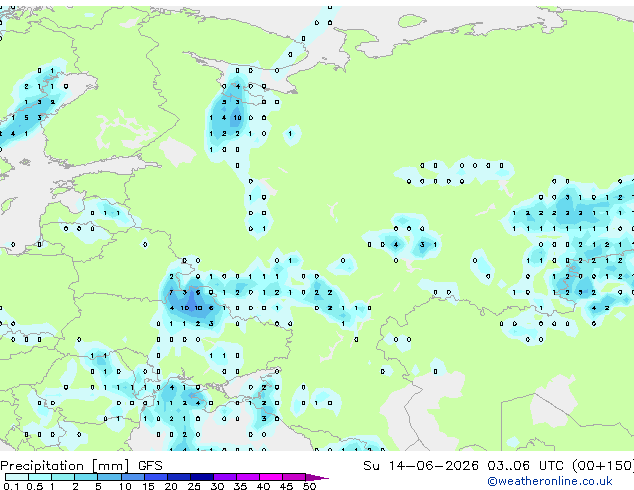
Task: Click the legend scale label '30'
Action: pos(217,486)
